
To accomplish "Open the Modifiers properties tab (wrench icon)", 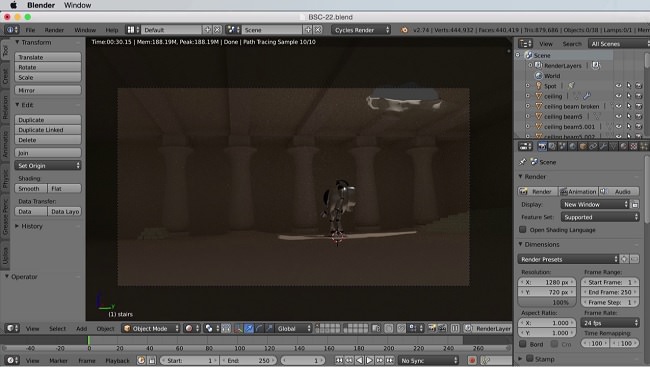I will (x=603, y=146).
